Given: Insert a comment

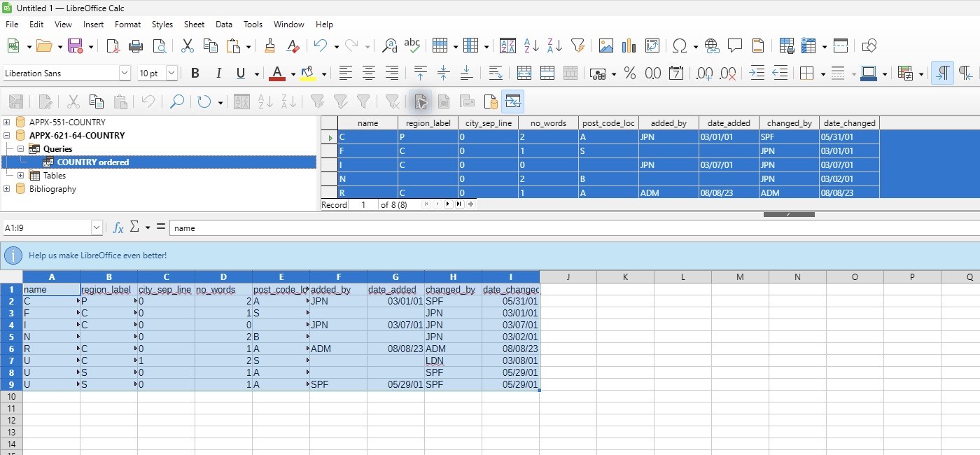Looking at the screenshot, I should [x=735, y=45].
